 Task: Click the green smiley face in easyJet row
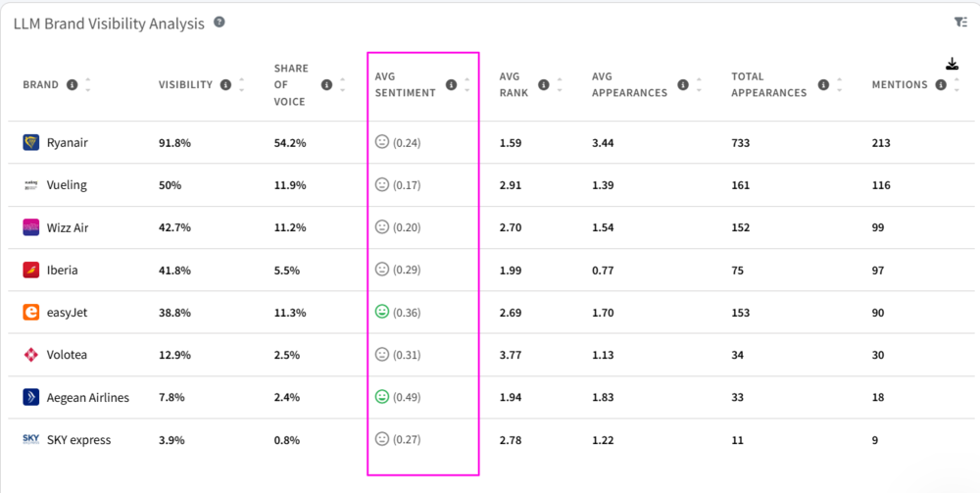pos(382,311)
